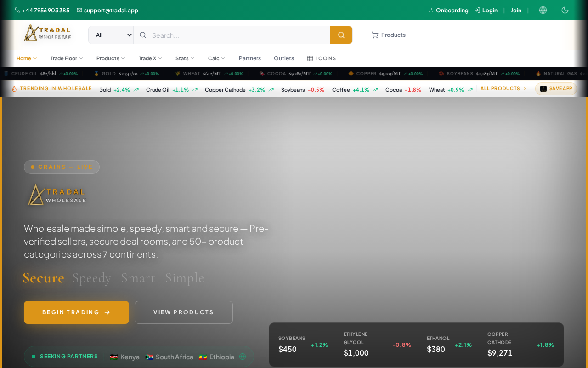
Task: Select the Speedy hero slide word
Action: click(92, 278)
